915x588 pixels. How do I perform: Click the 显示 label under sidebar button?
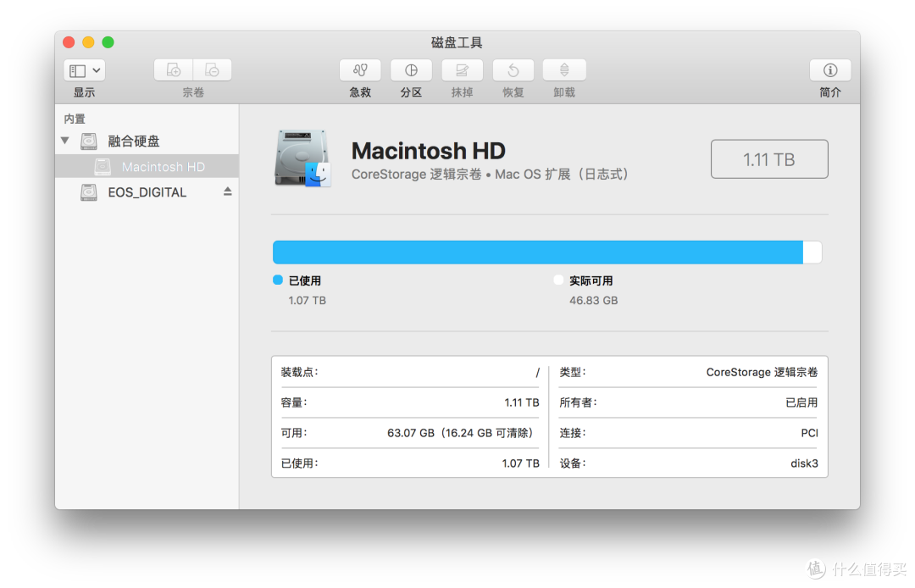pos(84,92)
